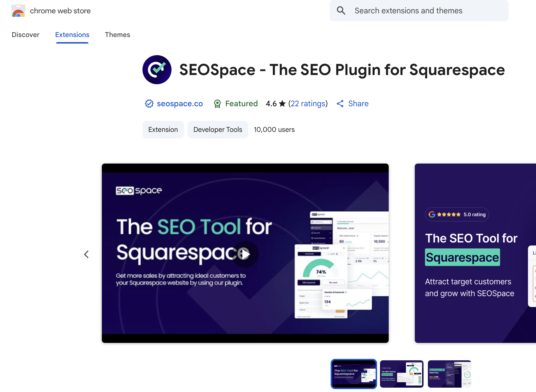Click the Google 5.0 rating badge
Image resolution: width=536 pixels, height=392 pixels.
457,214
